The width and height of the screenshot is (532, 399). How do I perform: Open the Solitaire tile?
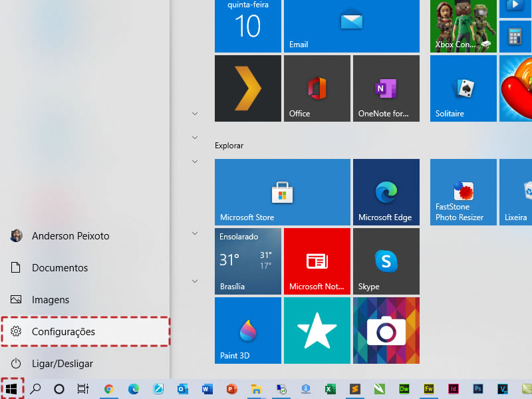(464, 88)
